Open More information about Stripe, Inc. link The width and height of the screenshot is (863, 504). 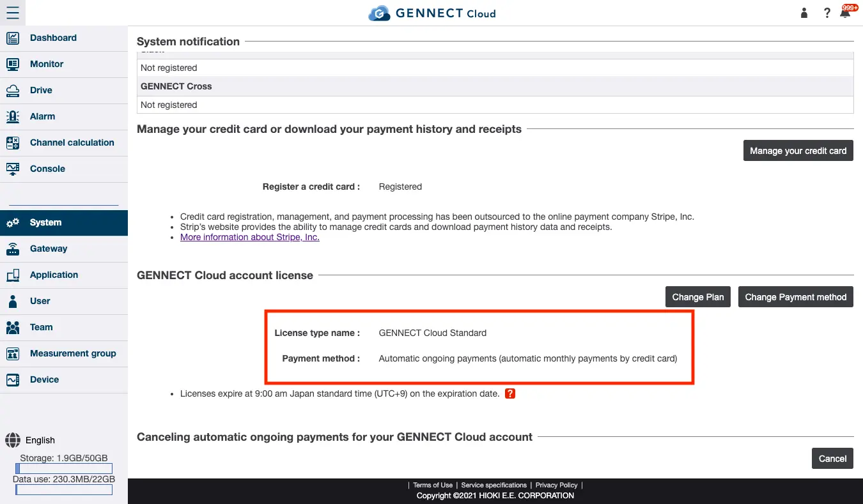pos(250,237)
